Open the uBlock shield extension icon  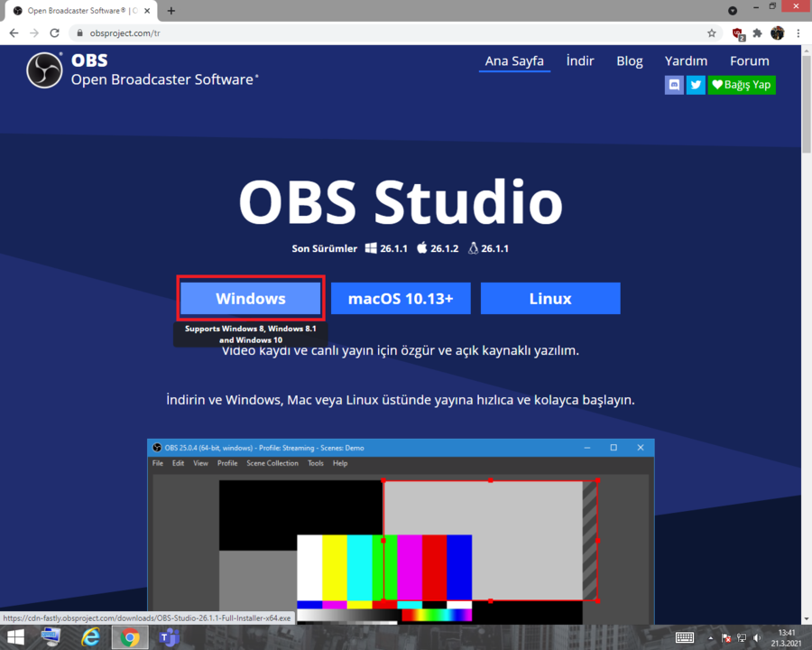click(x=738, y=33)
